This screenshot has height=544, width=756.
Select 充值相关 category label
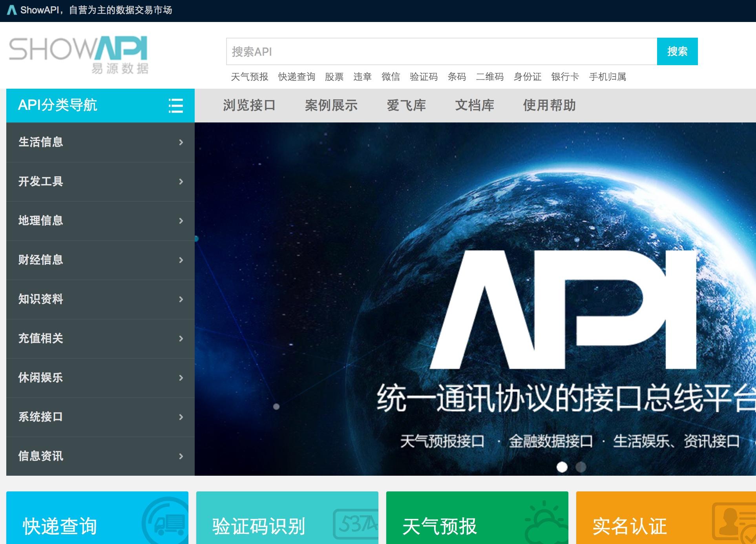[41, 338]
